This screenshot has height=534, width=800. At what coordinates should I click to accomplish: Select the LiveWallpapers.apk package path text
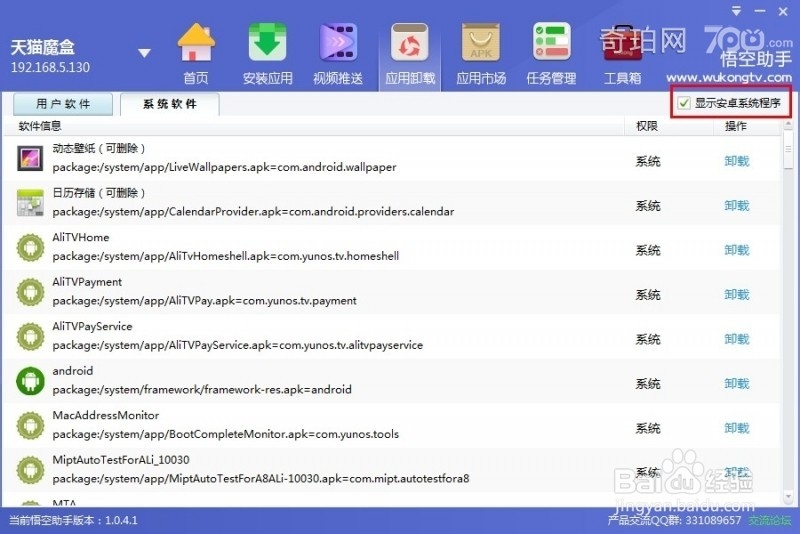(x=224, y=167)
